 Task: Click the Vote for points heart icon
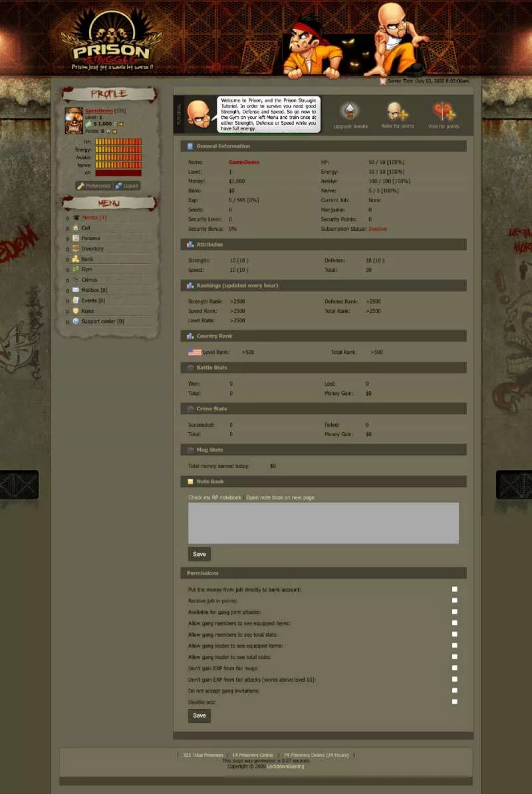[442, 111]
